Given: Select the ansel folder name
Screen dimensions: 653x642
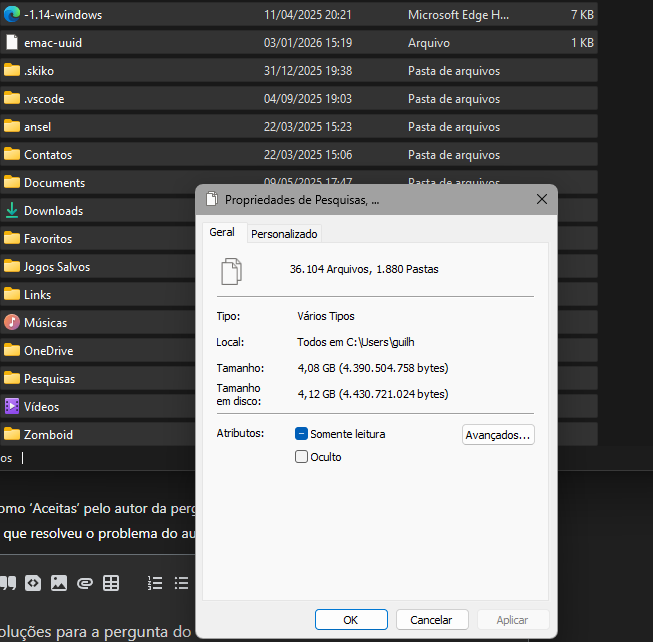Looking at the screenshot, I should click(x=37, y=127).
